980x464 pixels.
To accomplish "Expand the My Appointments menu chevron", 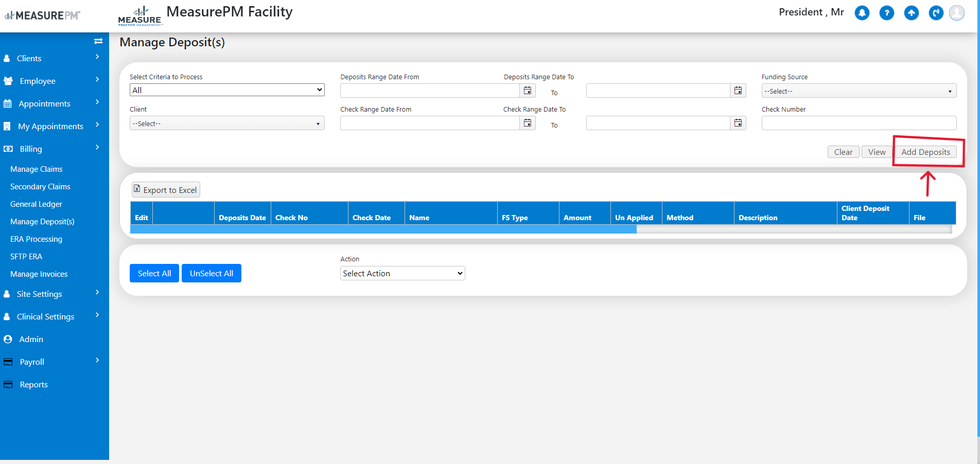I will click(97, 124).
